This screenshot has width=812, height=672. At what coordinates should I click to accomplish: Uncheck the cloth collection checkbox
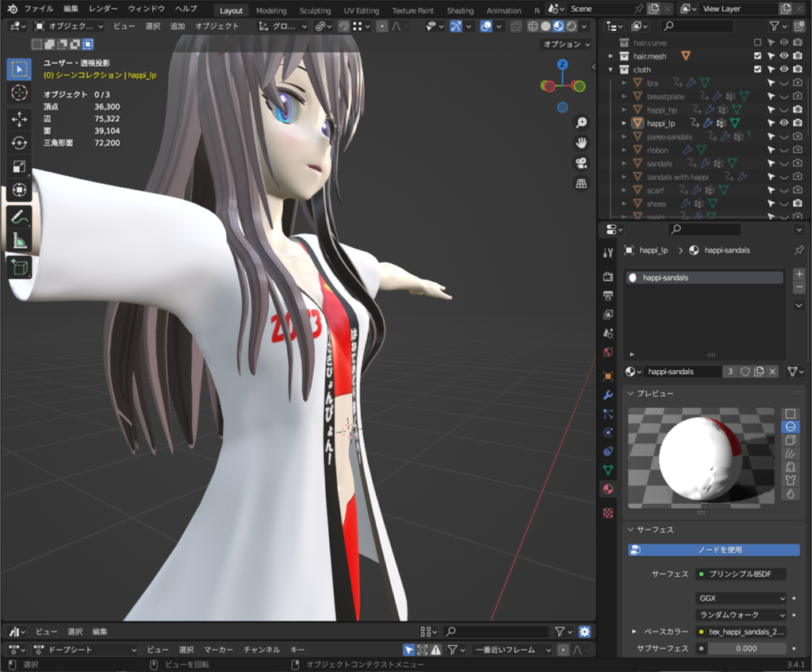[x=757, y=70]
